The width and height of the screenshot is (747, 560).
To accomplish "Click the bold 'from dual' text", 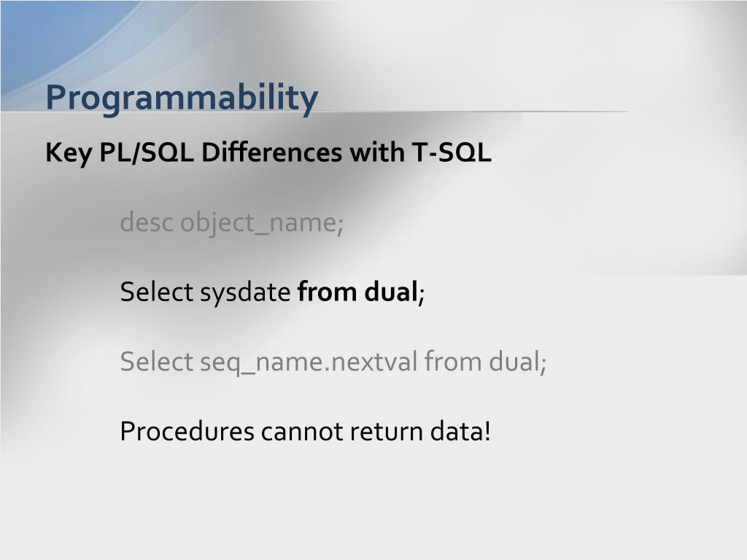I will 357,292.
